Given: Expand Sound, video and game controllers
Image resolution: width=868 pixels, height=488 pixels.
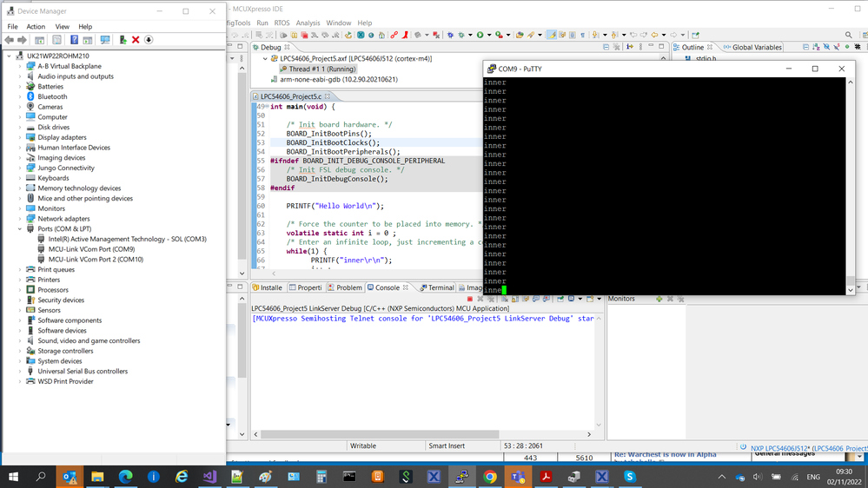Looking at the screenshot, I should point(20,341).
